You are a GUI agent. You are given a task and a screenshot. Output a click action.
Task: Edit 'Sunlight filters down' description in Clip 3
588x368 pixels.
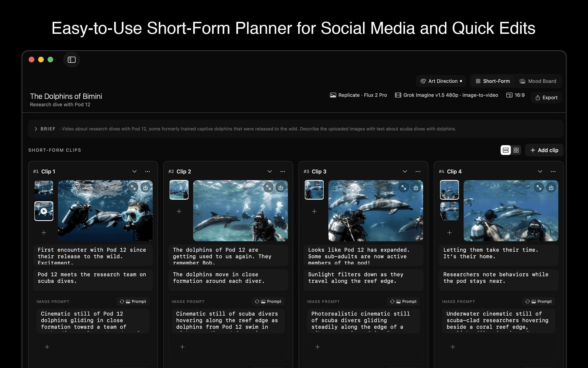364,280
